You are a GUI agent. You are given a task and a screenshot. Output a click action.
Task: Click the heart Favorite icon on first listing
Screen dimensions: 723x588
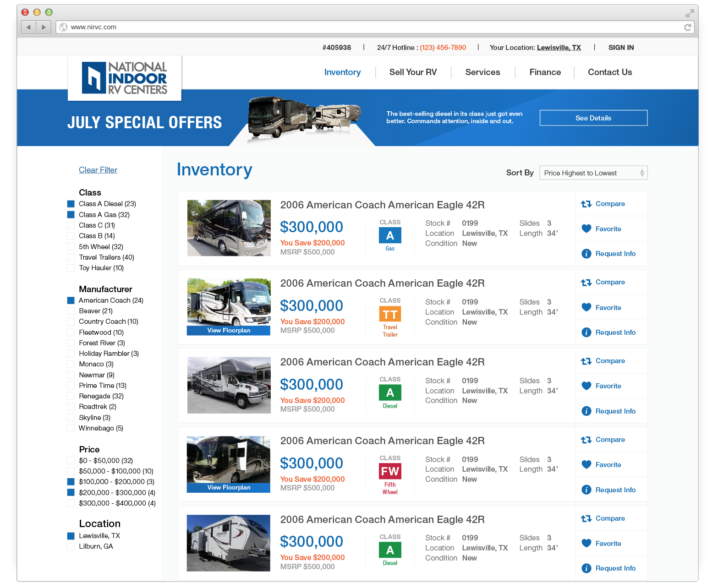click(586, 229)
